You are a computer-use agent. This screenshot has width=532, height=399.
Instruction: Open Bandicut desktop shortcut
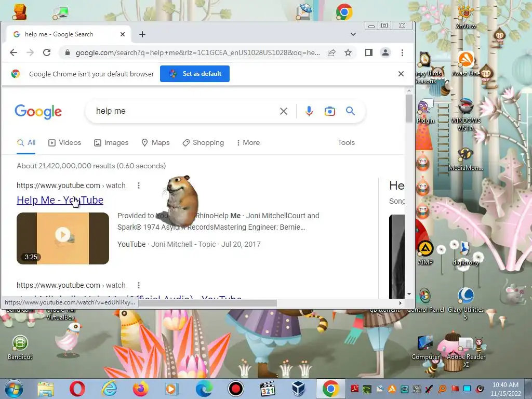[20, 348]
